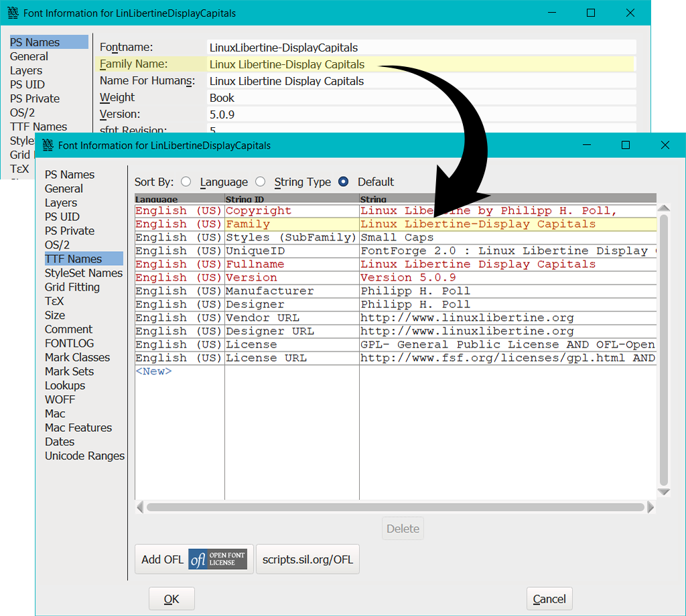The width and height of the screenshot is (686, 616).
Task: Select the Manufacturer string ID cell
Action: (x=291, y=291)
